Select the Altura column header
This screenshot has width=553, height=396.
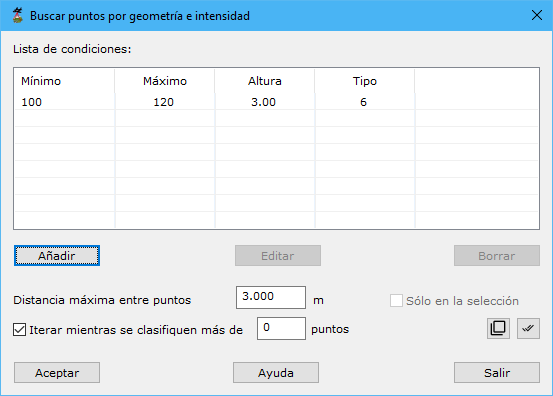[x=265, y=81]
